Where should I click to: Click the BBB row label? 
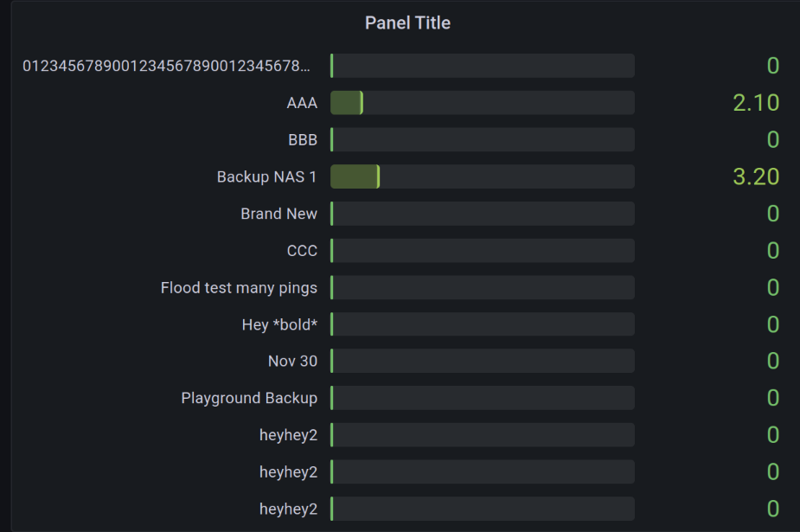[303, 140]
